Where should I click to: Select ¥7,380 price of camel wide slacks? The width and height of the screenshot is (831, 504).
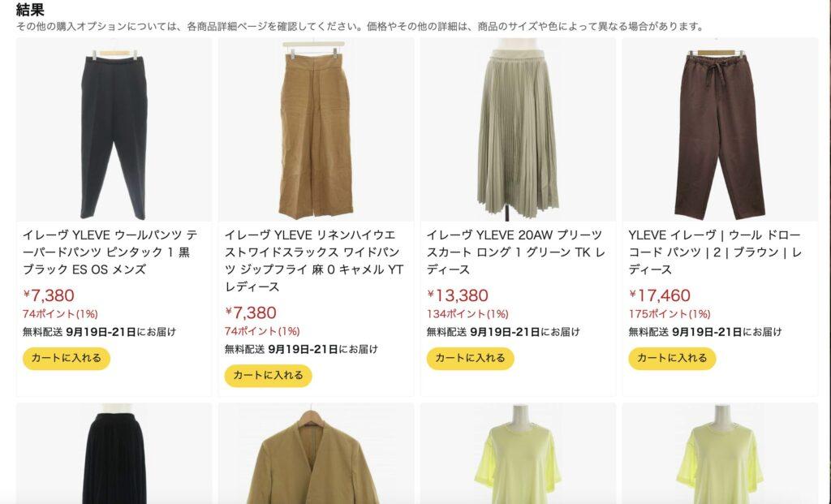click(251, 312)
